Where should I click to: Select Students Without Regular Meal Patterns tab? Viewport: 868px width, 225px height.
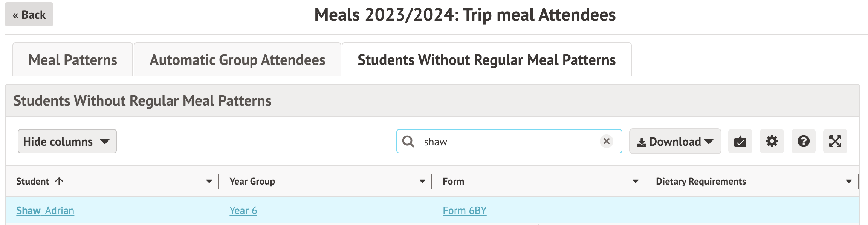pyautogui.click(x=486, y=60)
